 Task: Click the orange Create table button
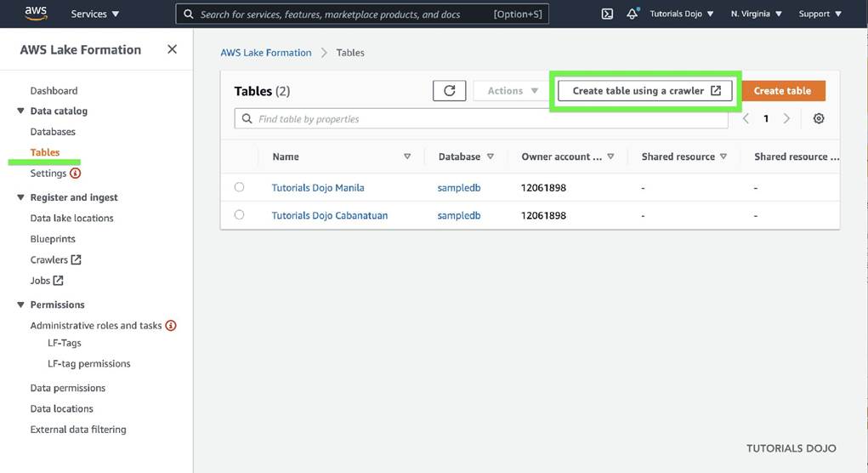pos(782,91)
